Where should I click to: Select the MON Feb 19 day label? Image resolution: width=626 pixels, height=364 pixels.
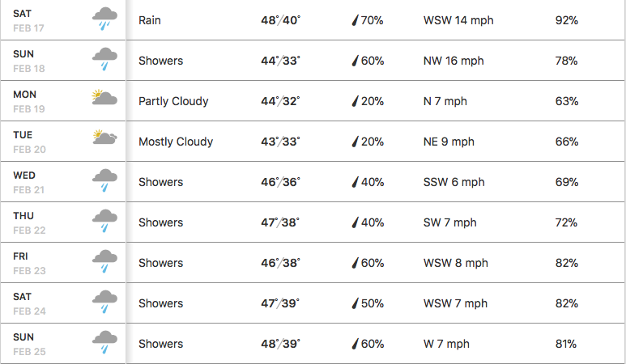pos(29,101)
